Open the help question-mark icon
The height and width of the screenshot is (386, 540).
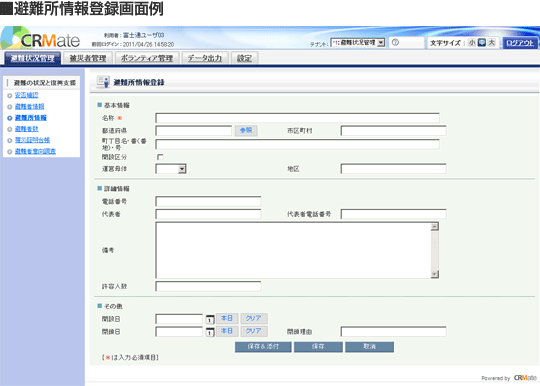pos(395,42)
